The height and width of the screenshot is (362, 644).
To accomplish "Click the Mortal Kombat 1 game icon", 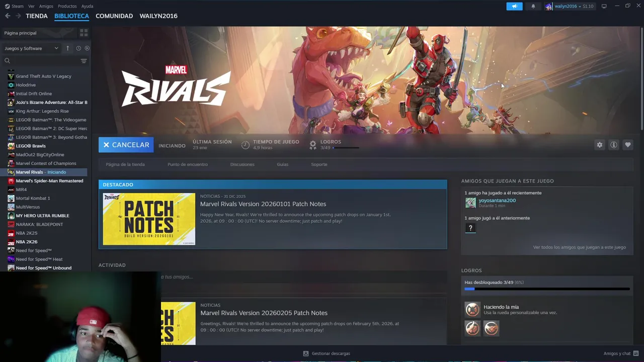I will point(11,198).
